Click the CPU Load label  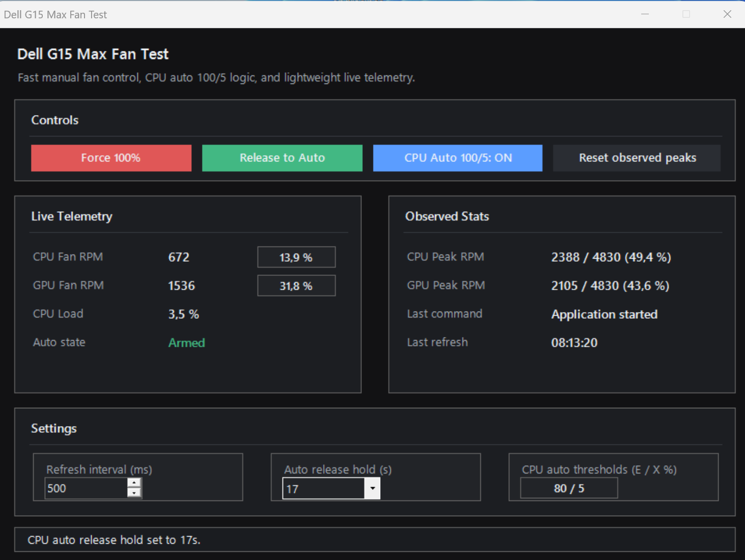coord(58,314)
